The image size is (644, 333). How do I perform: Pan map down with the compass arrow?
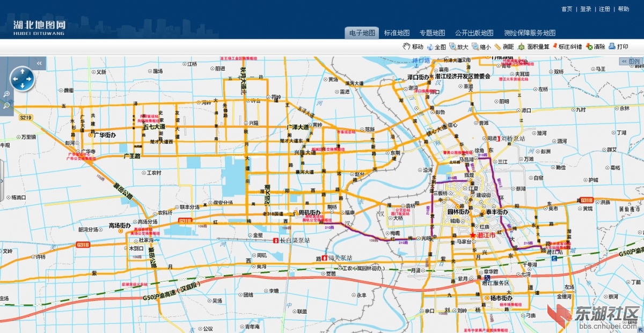click(x=22, y=86)
